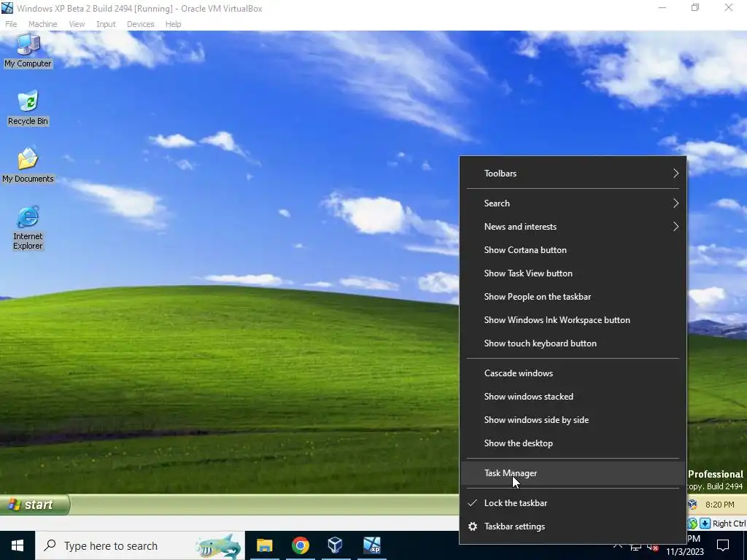Click the VirtualBox icon in the XP tray
The image size is (747, 560).
click(x=693, y=505)
